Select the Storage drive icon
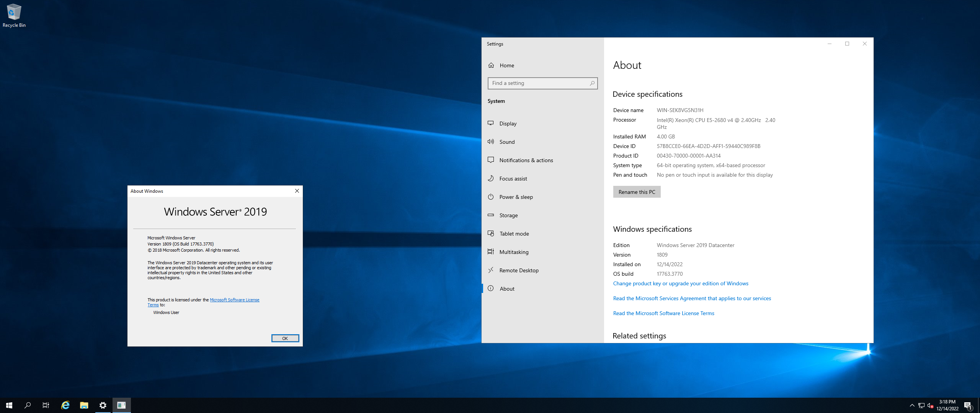Viewport: 980px width, 413px height. [491, 215]
